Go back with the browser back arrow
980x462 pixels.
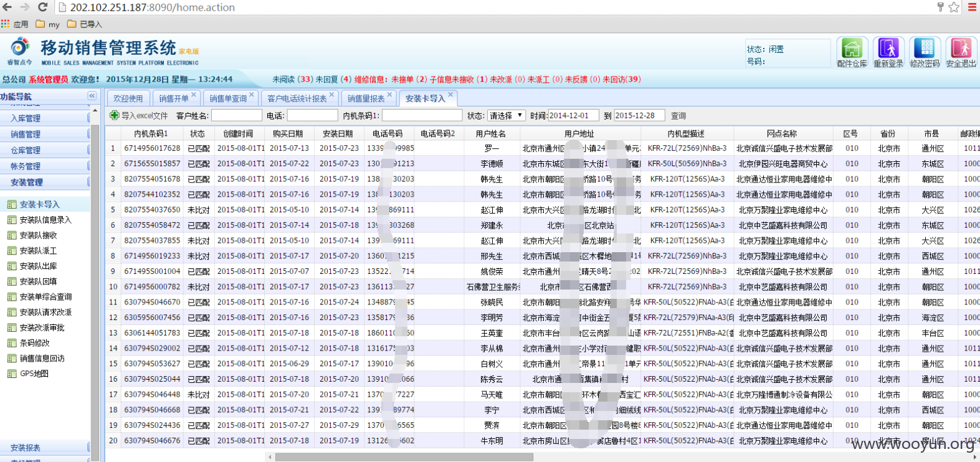(x=7, y=7)
